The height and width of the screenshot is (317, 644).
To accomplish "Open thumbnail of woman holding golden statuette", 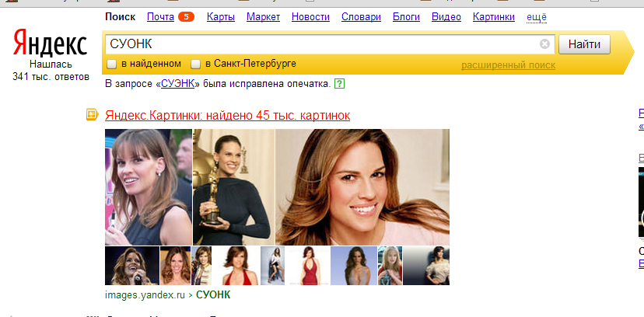I will (x=233, y=186).
